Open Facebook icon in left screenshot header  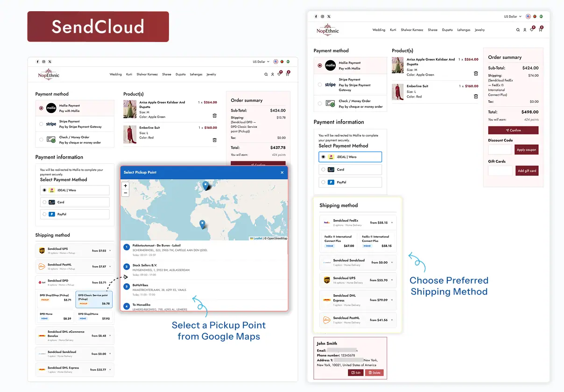point(38,62)
